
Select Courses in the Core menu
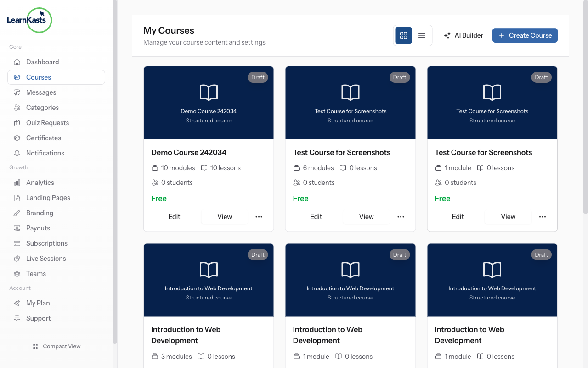pos(38,77)
